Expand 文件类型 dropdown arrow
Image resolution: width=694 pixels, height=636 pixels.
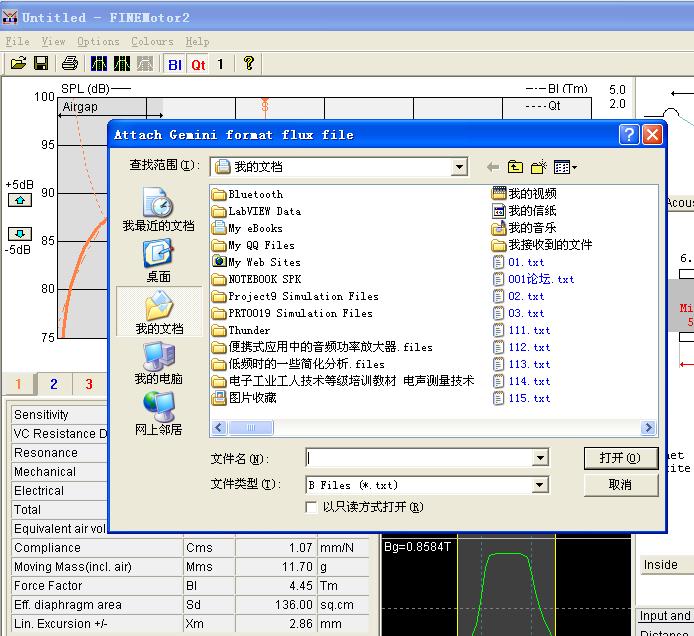[x=540, y=485]
